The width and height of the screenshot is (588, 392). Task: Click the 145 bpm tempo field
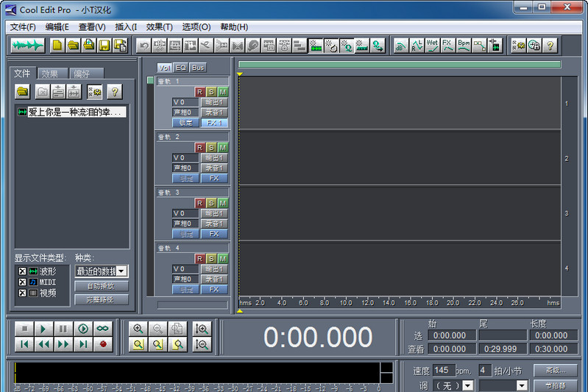(x=444, y=370)
